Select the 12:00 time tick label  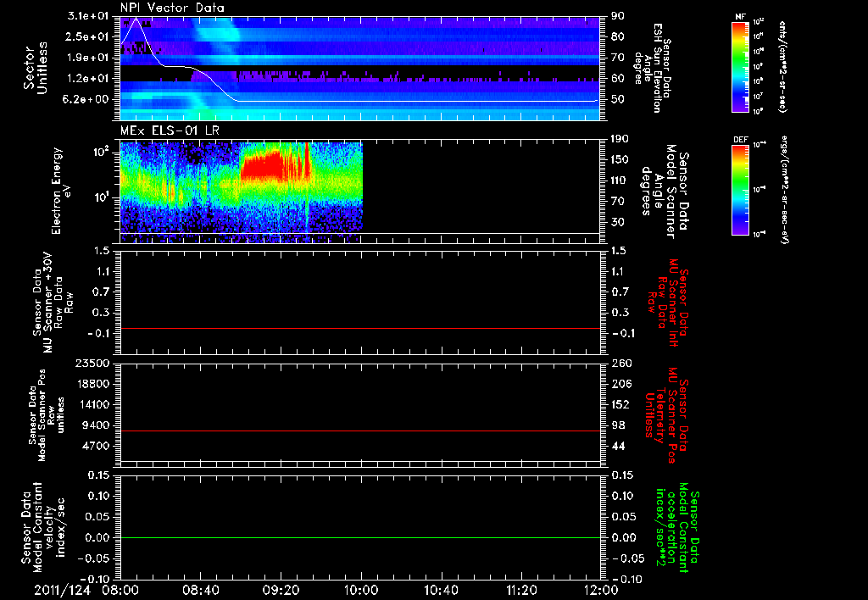coord(601,590)
